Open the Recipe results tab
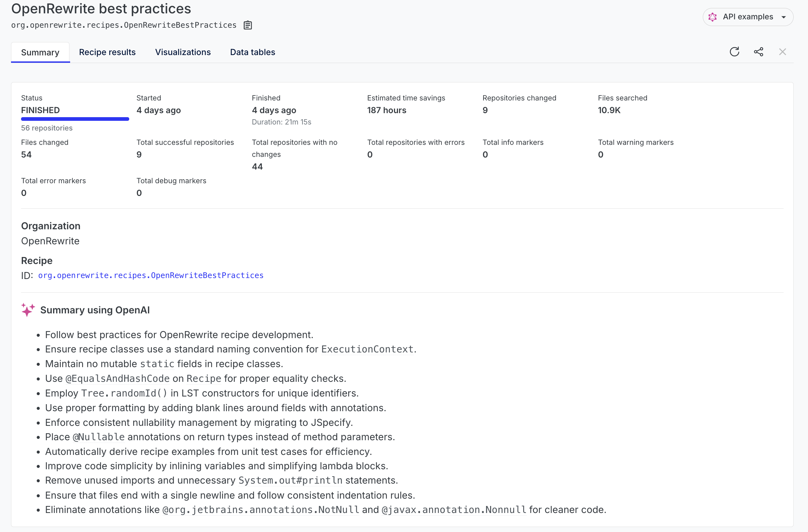The height and width of the screenshot is (532, 808). click(107, 52)
